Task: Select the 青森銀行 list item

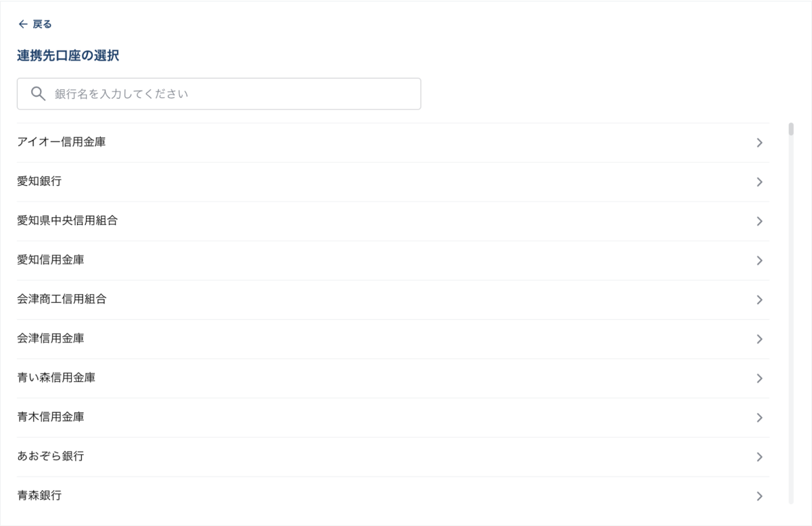Action: click(39, 496)
